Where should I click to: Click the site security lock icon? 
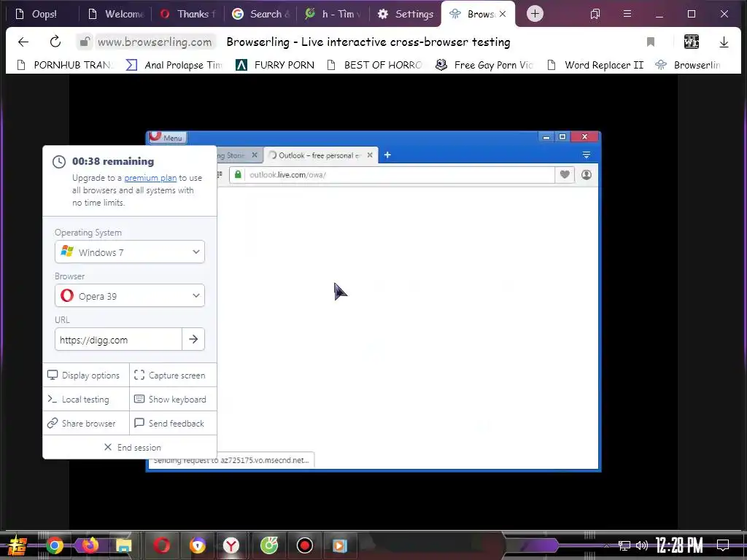[x=85, y=42]
